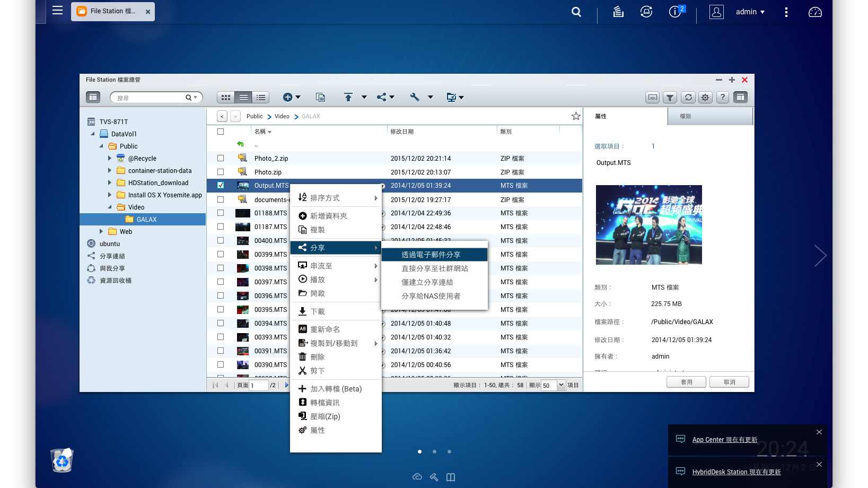
Task: Select 重新命名 in context menu
Action: click(x=336, y=329)
